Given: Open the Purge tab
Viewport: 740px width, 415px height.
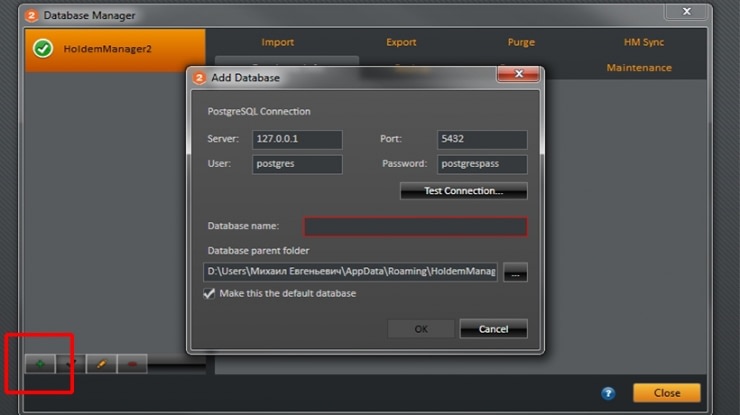Looking at the screenshot, I should click(x=521, y=42).
